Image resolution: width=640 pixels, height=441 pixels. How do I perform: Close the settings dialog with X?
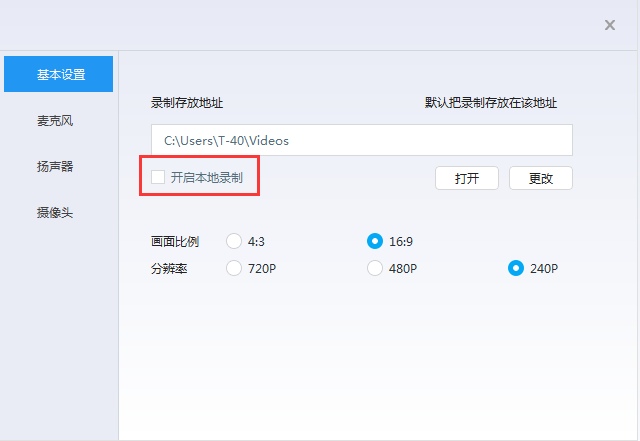tap(610, 25)
